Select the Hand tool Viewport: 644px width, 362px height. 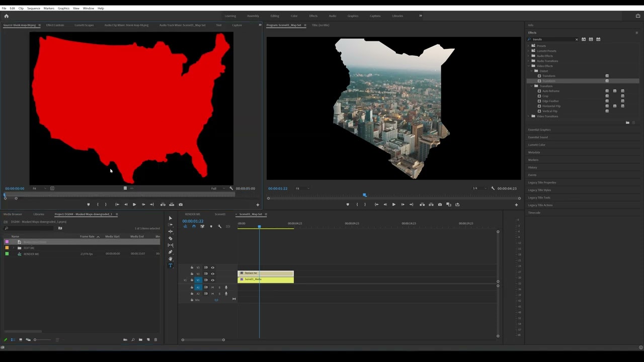tap(170, 259)
